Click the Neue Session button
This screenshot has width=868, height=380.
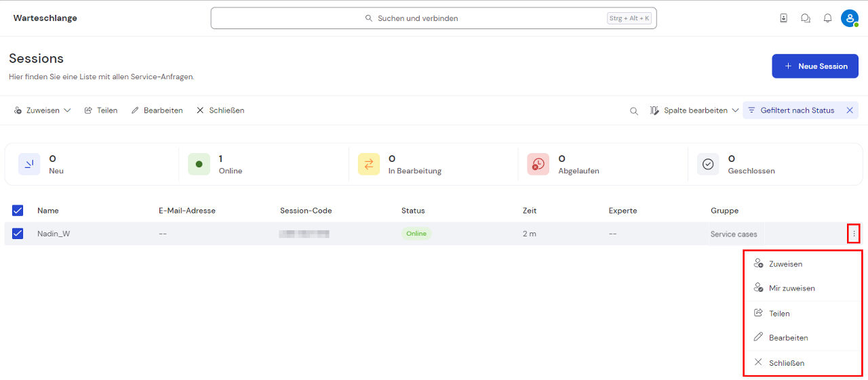(x=815, y=66)
